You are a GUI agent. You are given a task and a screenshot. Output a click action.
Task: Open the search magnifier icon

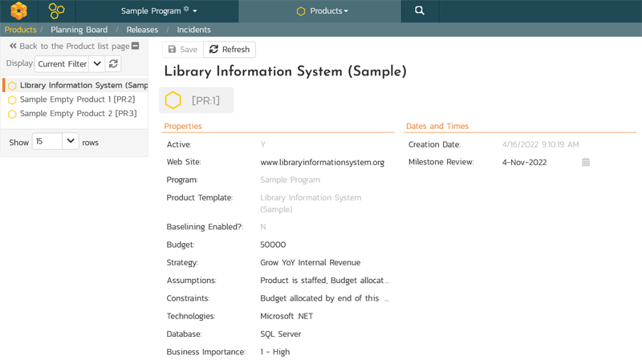click(x=420, y=10)
